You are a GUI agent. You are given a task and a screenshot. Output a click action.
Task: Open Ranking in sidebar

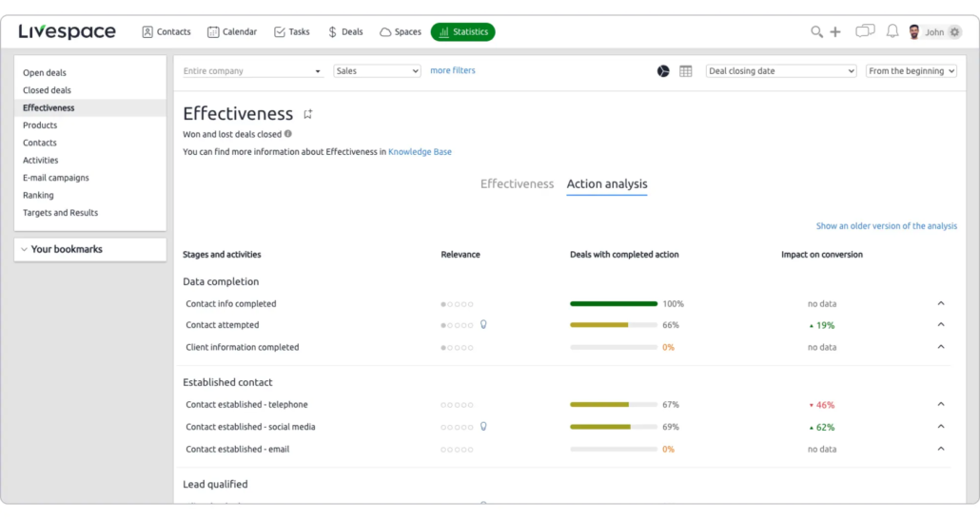38,195
